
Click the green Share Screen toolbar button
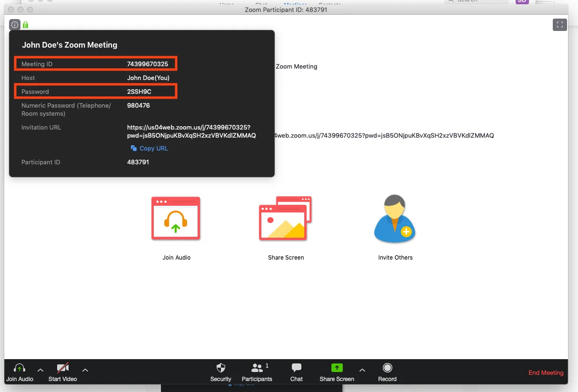[x=337, y=373]
